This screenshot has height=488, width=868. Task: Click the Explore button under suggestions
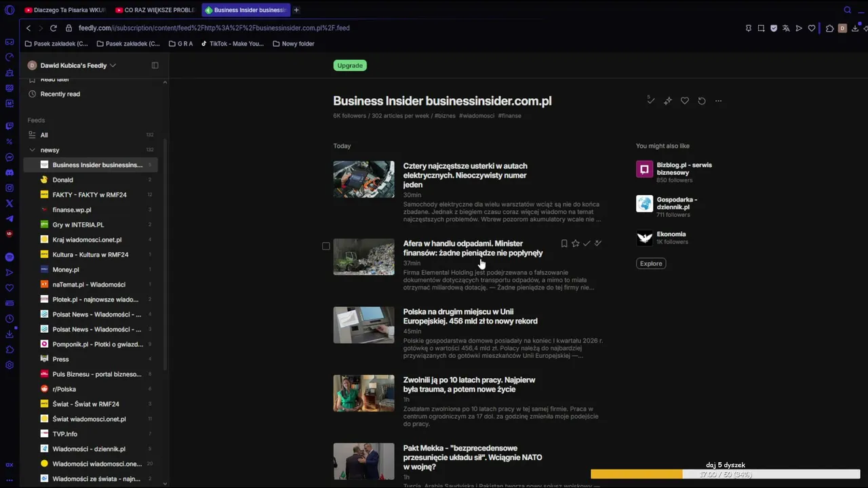[651, 264]
